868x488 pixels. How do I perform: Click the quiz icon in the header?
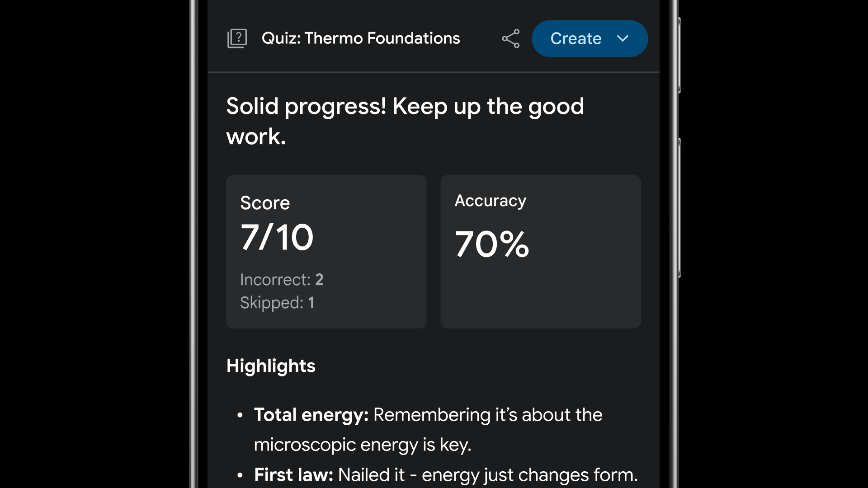tap(237, 38)
